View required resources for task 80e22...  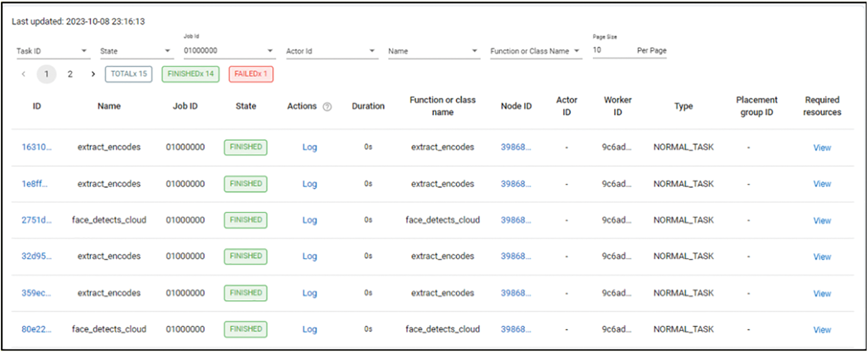coord(822,329)
